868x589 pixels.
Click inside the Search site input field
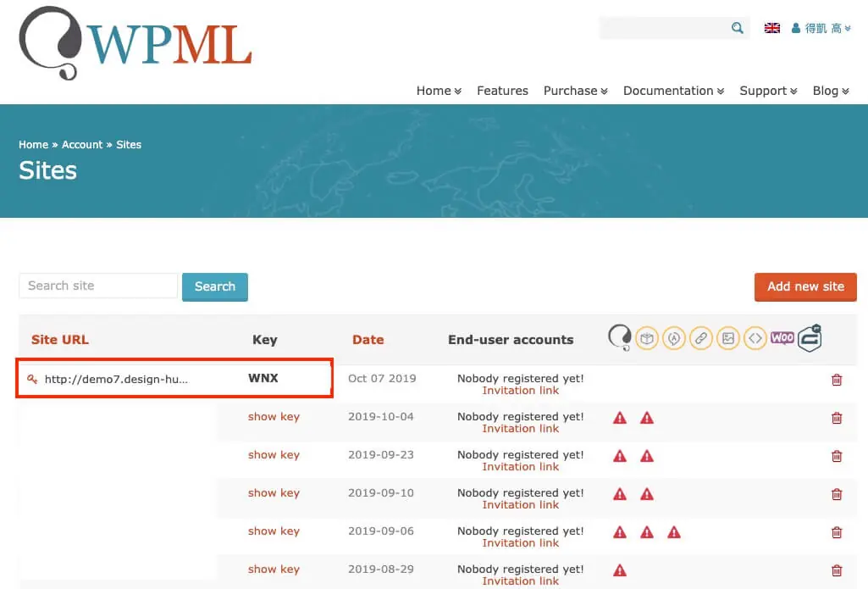[x=98, y=286]
